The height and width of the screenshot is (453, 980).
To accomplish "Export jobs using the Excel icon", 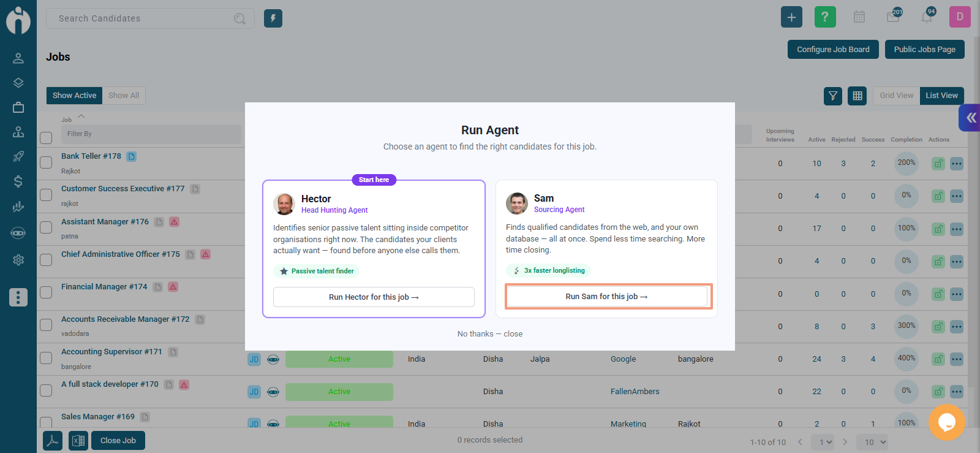I will tap(78, 440).
